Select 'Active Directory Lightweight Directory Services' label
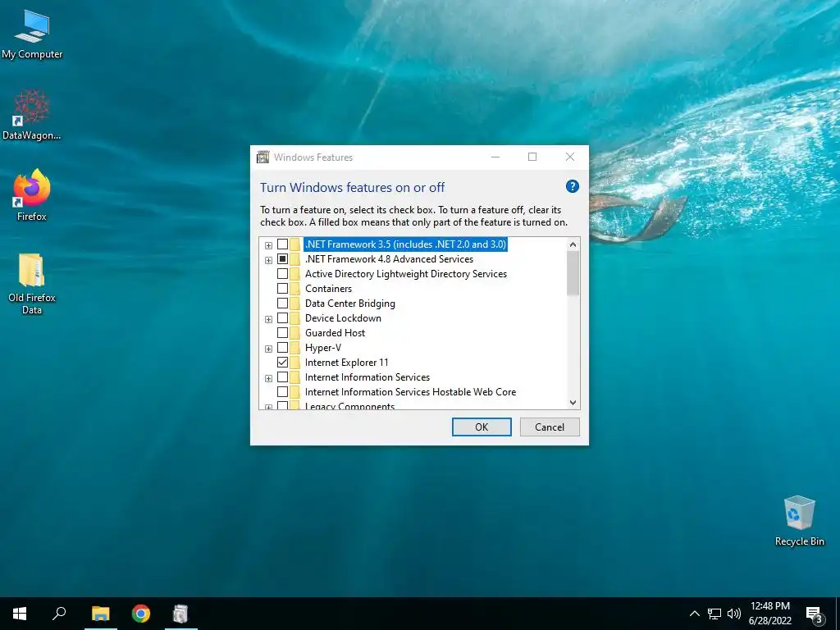 tap(405, 274)
